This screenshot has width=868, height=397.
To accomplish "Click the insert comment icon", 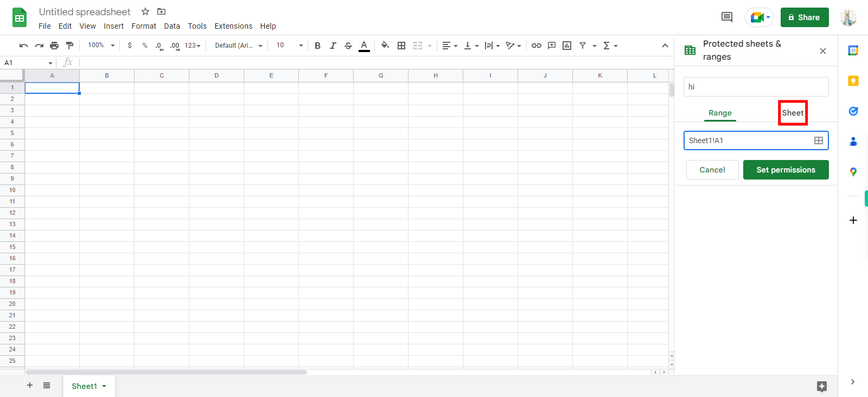I will [x=552, y=46].
